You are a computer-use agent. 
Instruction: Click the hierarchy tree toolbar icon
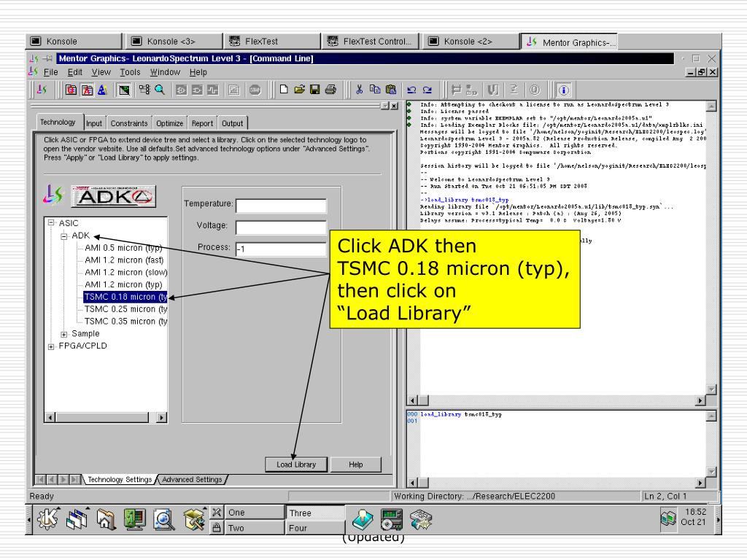coord(144,90)
